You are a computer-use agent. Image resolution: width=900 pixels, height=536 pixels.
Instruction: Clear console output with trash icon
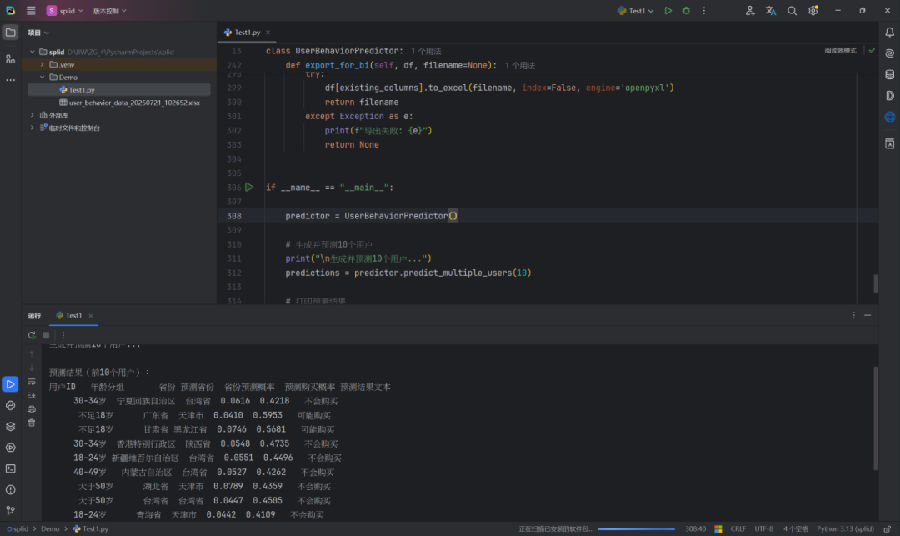pyautogui.click(x=32, y=422)
